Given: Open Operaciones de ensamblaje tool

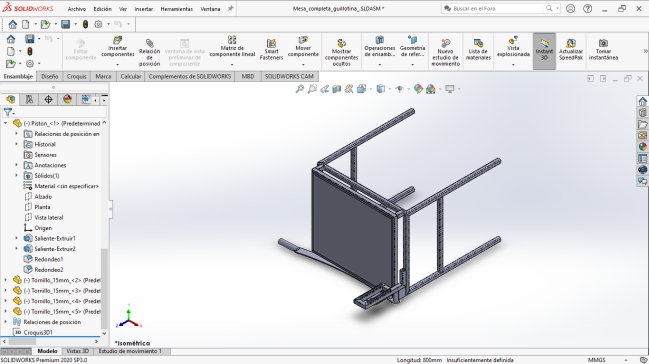Looking at the screenshot, I should point(380,47).
